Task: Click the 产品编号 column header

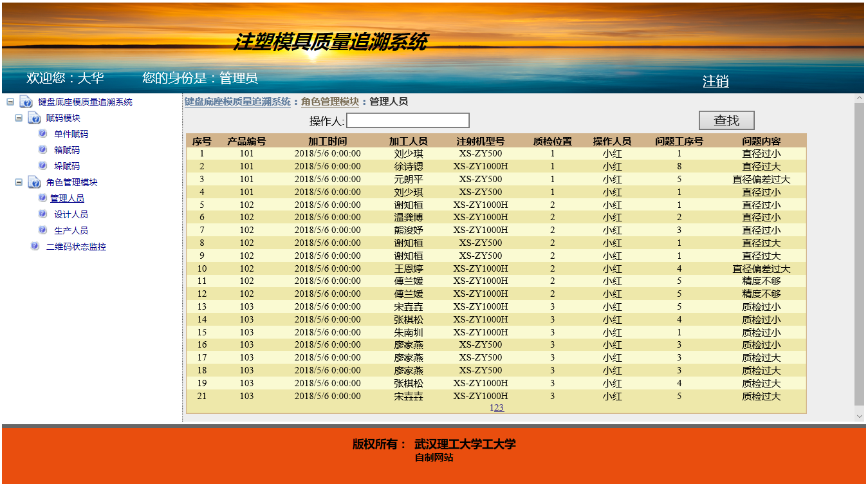Action: pyautogui.click(x=246, y=141)
